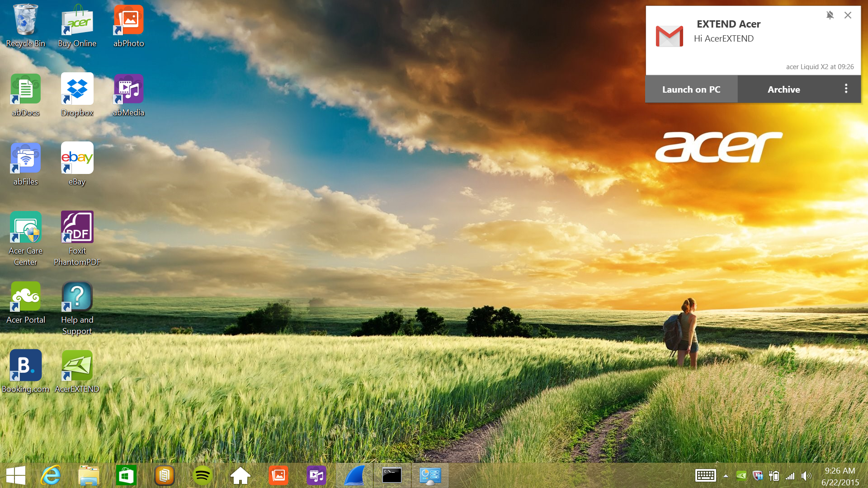Click the clock and date display
This screenshot has width=868, height=488.
point(840,476)
